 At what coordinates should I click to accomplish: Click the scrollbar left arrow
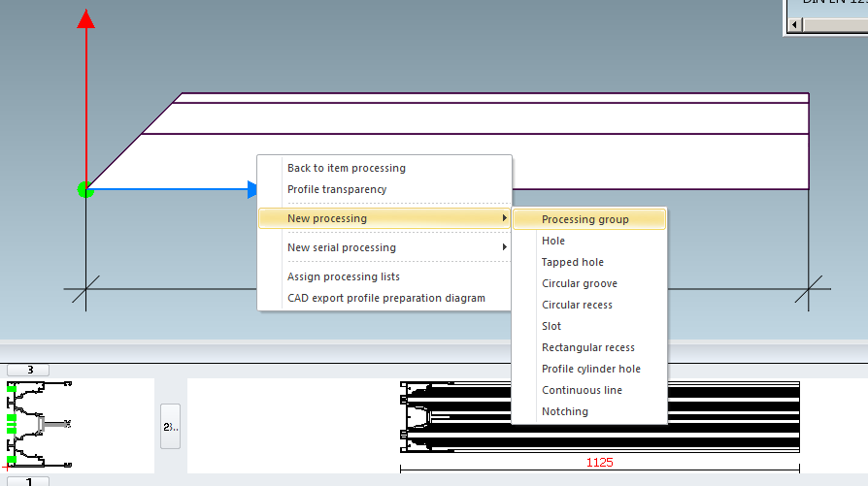click(794, 24)
